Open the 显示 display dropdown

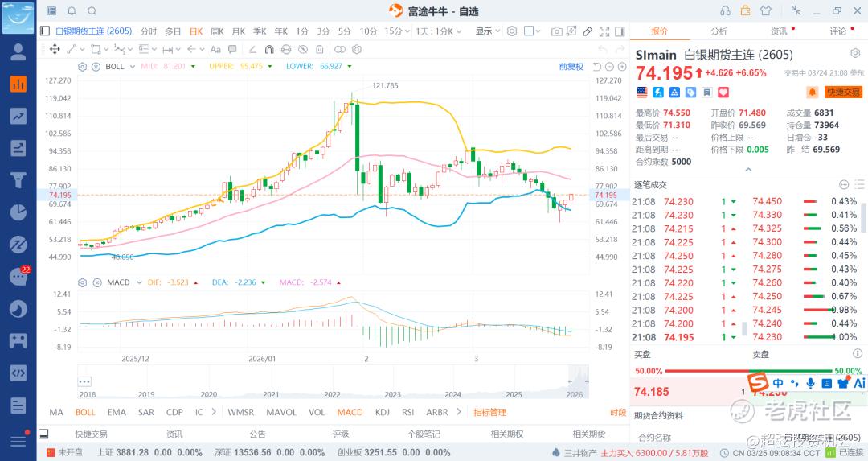487,31
